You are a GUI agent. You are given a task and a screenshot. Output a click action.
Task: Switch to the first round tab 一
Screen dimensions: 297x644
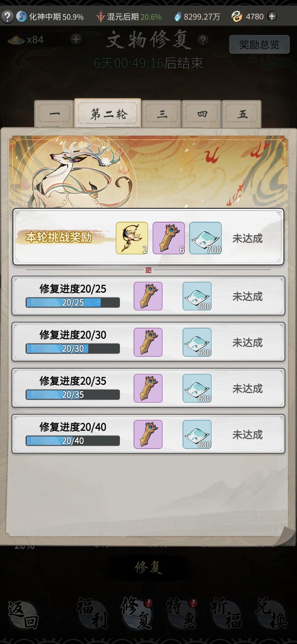(54, 114)
